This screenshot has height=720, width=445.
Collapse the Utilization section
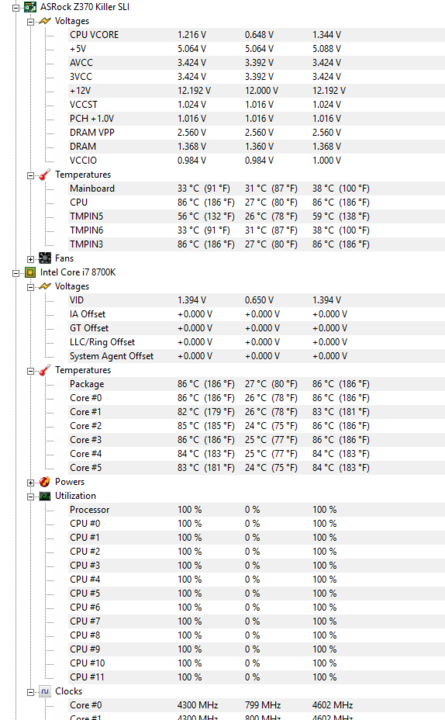pyautogui.click(x=30, y=496)
